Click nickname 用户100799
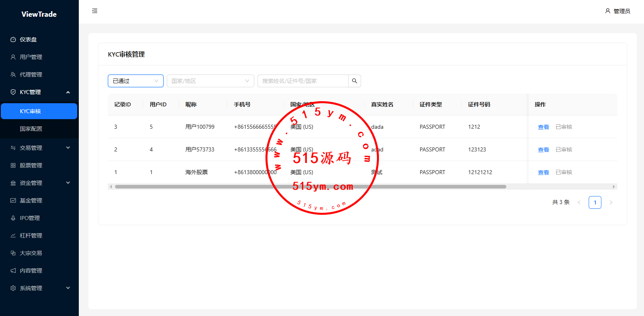The height and width of the screenshot is (316, 644). coord(200,127)
